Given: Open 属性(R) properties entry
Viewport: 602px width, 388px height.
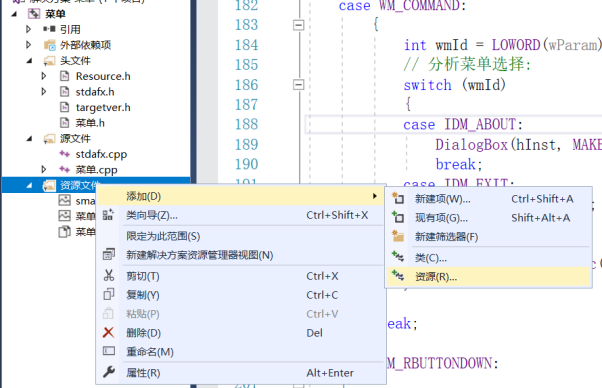Looking at the screenshot, I should tap(241, 373).
